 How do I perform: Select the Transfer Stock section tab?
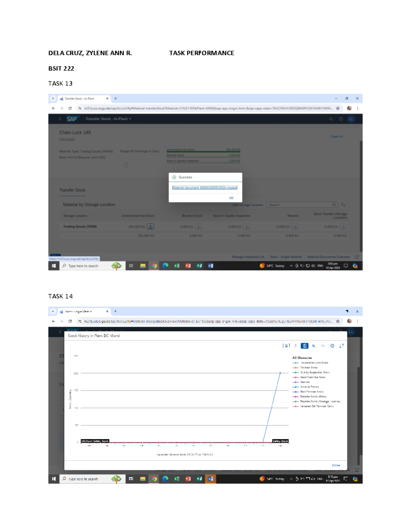click(72, 190)
